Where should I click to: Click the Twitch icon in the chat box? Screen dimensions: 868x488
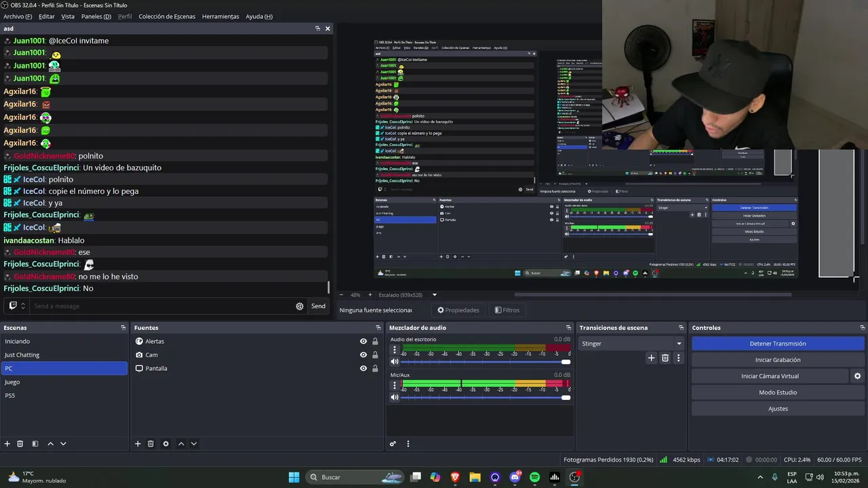tap(13, 306)
